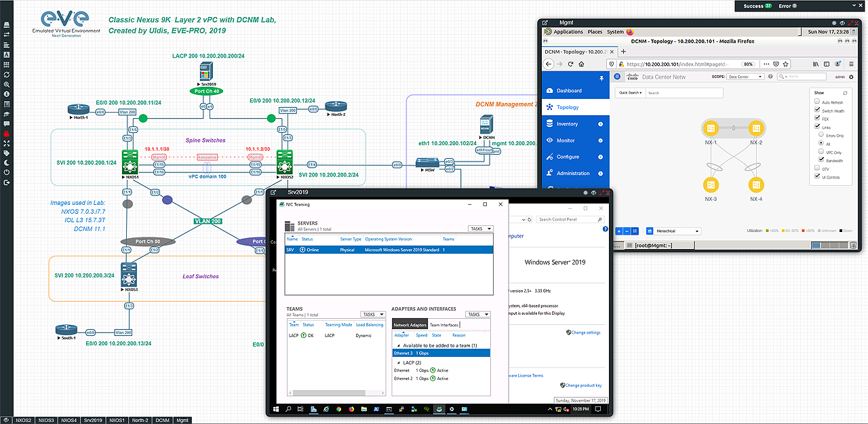Select the Errors Only radio button
The height and width of the screenshot is (424, 868).
[x=821, y=136]
